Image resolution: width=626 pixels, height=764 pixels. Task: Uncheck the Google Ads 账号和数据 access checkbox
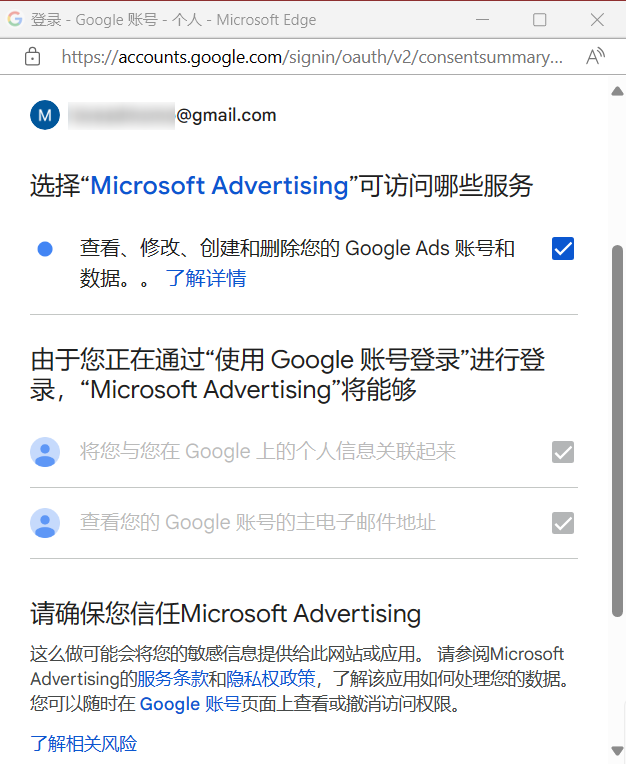click(x=563, y=248)
